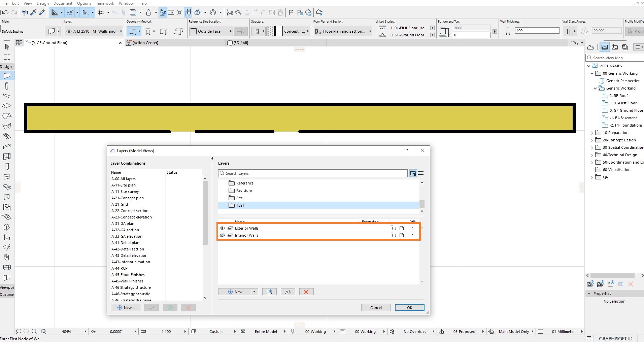Screen dimensions: 644x342
Task: Select the Window tool
Action: tap(7, 177)
